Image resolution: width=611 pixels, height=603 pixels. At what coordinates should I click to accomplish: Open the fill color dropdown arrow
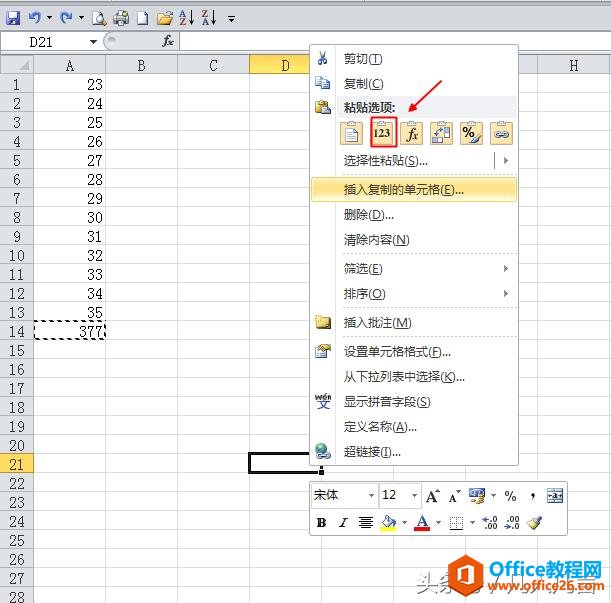click(404, 522)
